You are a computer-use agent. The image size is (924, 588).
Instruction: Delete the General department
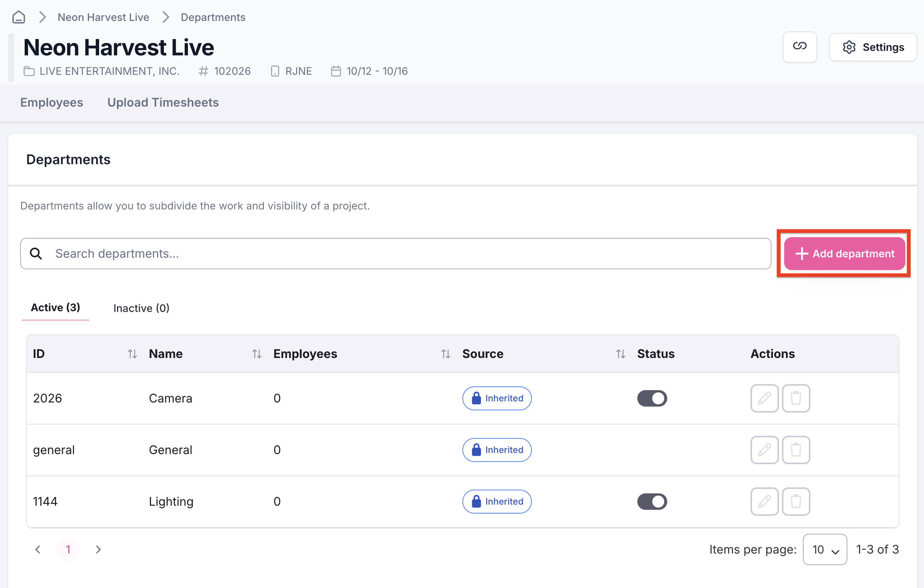point(796,450)
